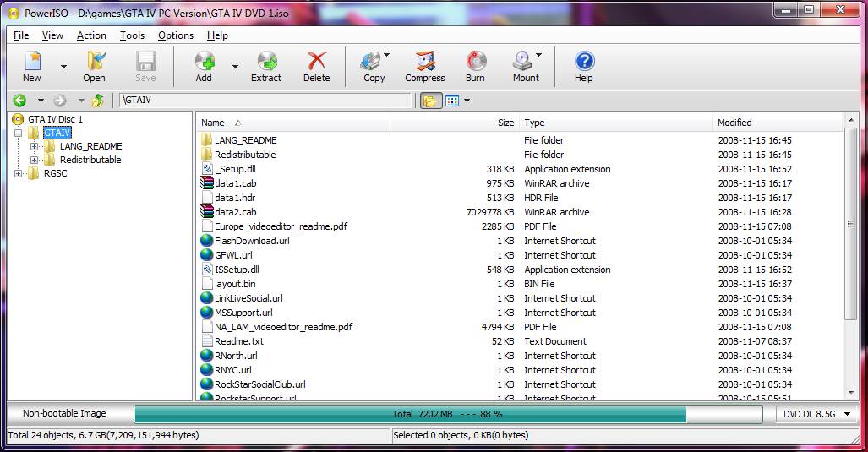Select Europe_videoeditor_readme.pdf file
This screenshot has width=868, height=452.
click(281, 226)
